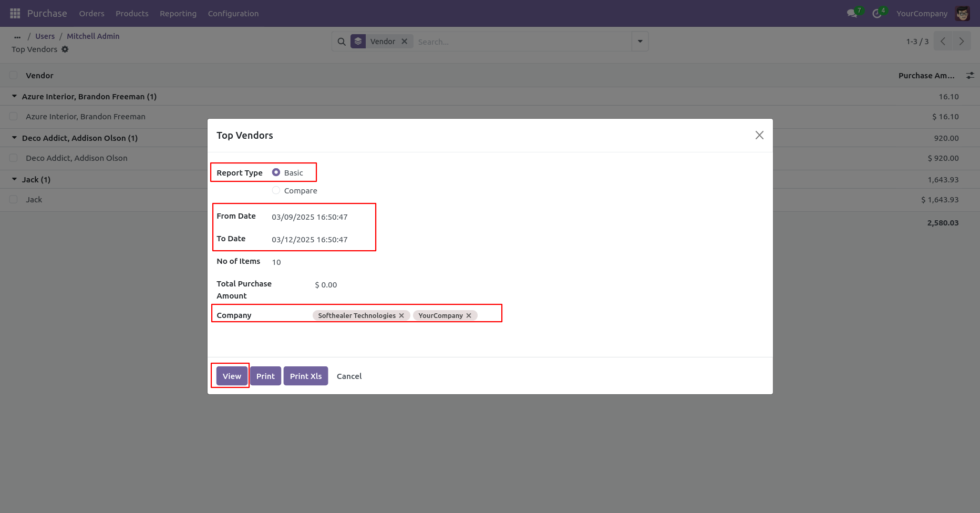980x513 pixels.
Task: Open the Mitchell Admin breadcrumb link
Action: tap(93, 36)
